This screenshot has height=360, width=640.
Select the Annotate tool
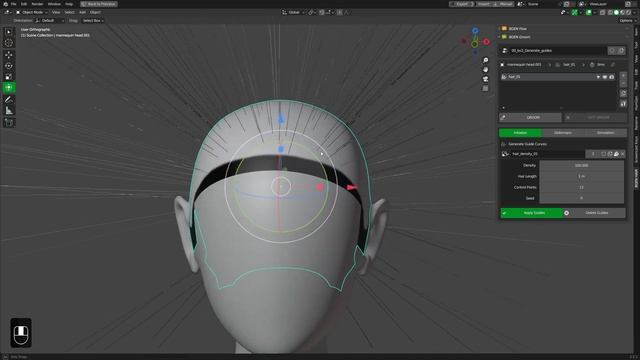click(x=9, y=100)
